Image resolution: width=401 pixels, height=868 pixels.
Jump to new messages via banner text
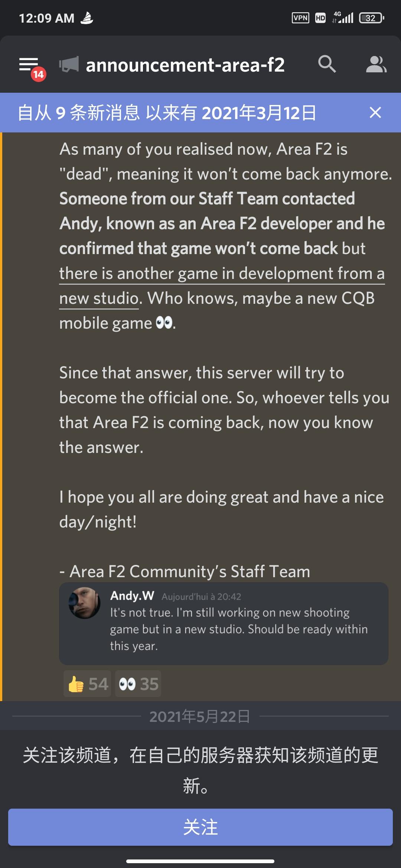click(x=167, y=113)
